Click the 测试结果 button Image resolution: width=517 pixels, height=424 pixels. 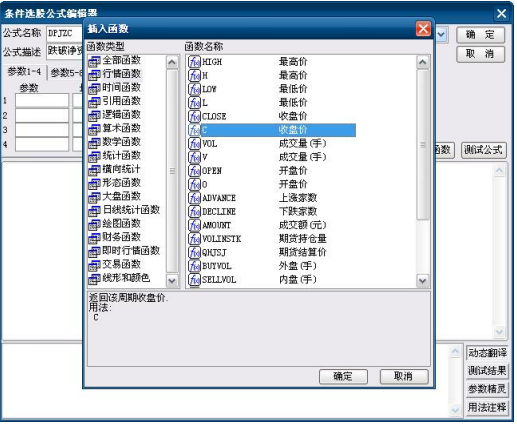487,371
